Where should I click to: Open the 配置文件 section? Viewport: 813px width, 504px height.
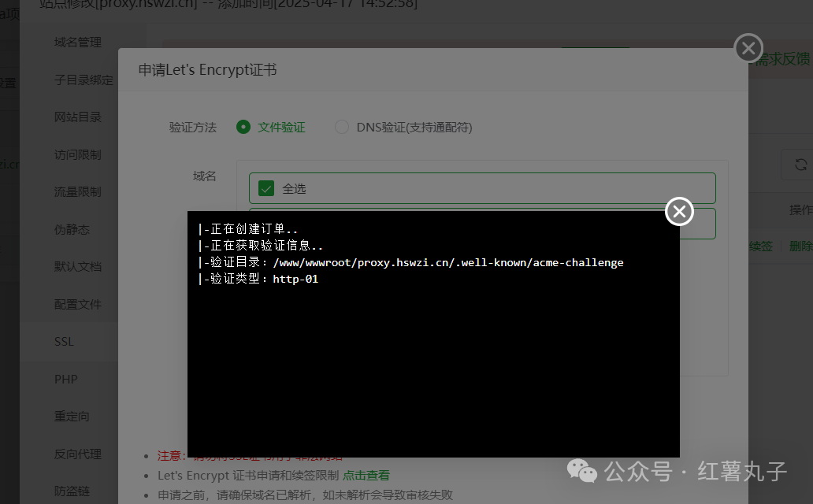coord(78,305)
